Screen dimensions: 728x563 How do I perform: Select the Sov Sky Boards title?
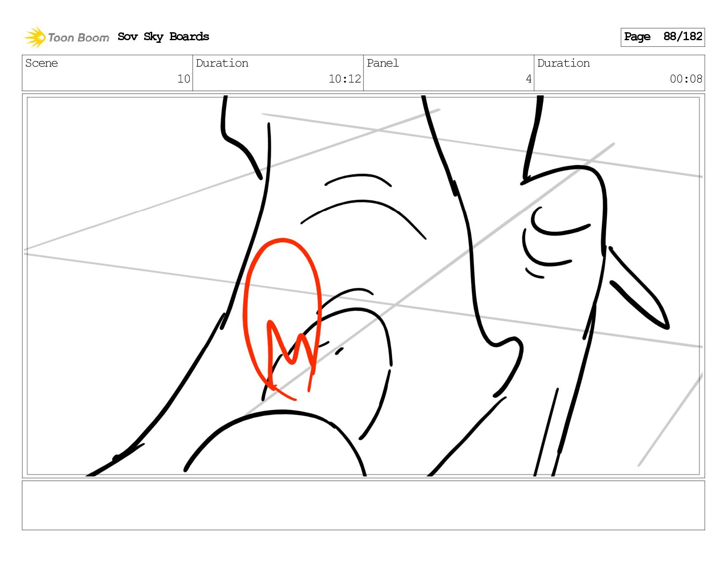pyautogui.click(x=163, y=37)
